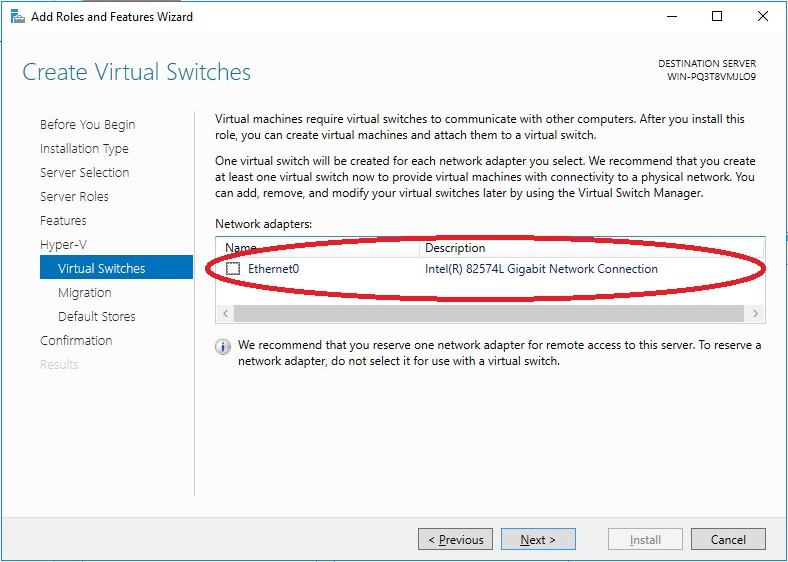Go to Installation Type step
The width and height of the screenshot is (788, 562).
(84, 149)
